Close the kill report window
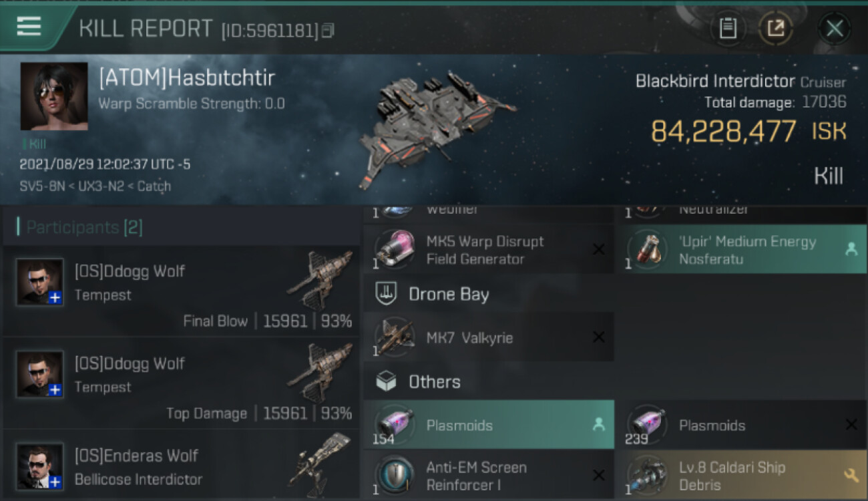 [x=834, y=28]
